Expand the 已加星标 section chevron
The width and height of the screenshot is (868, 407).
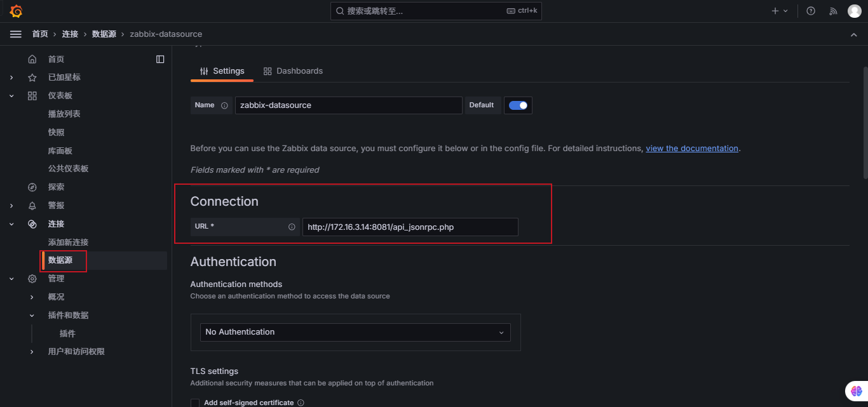pyautogui.click(x=11, y=77)
